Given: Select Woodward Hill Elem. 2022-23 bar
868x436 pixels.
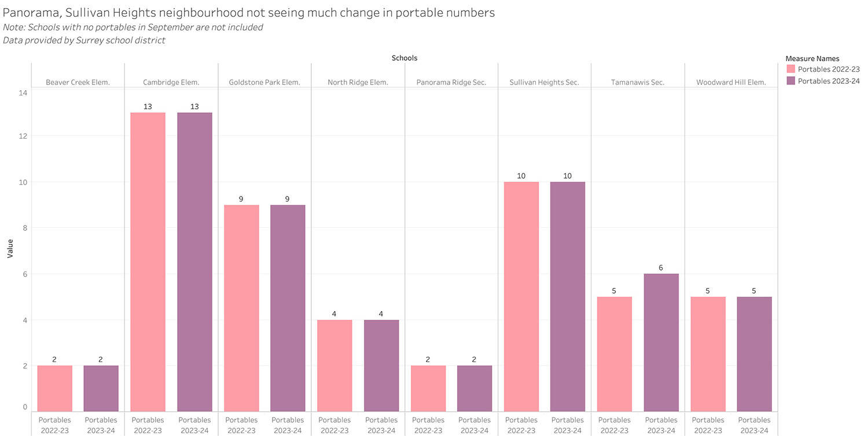Looking at the screenshot, I should pyautogui.click(x=708, y=354).
